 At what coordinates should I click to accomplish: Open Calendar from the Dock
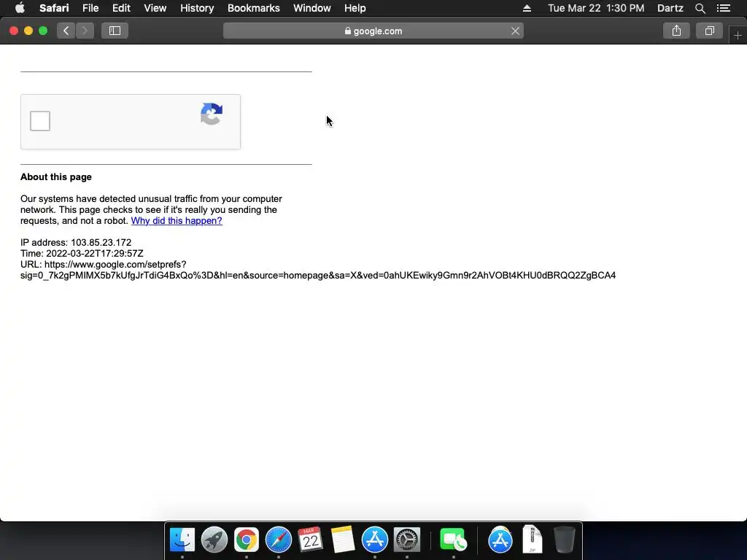310,540
